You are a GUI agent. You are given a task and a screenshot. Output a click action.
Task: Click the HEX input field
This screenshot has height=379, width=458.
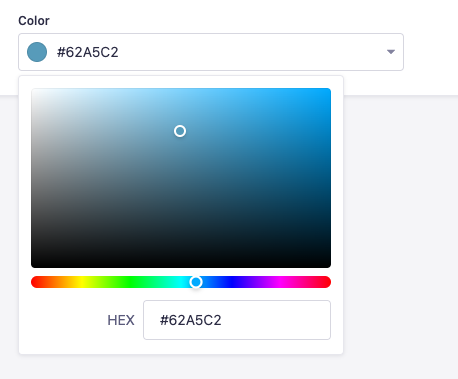[x=237, y=320]
